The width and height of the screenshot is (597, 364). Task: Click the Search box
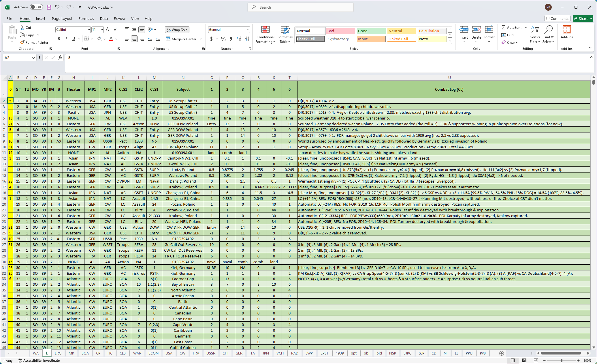coord(301,7)
